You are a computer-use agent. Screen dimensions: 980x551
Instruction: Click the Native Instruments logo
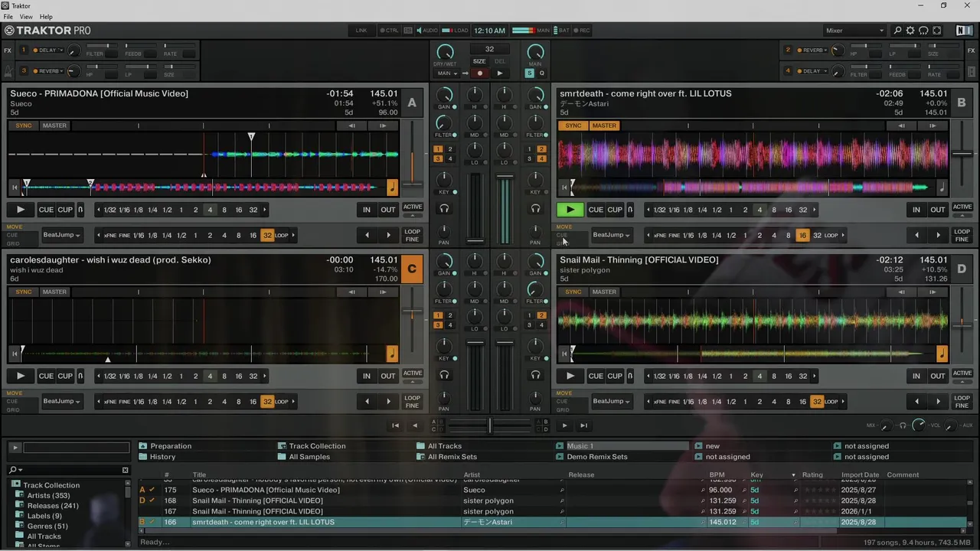pos(964,31)
